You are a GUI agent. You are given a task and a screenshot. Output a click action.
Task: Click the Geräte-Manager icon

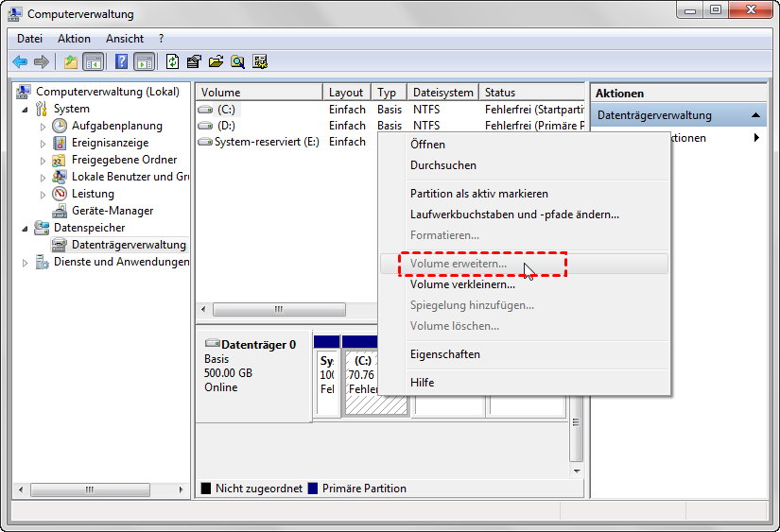click(60, 211)
